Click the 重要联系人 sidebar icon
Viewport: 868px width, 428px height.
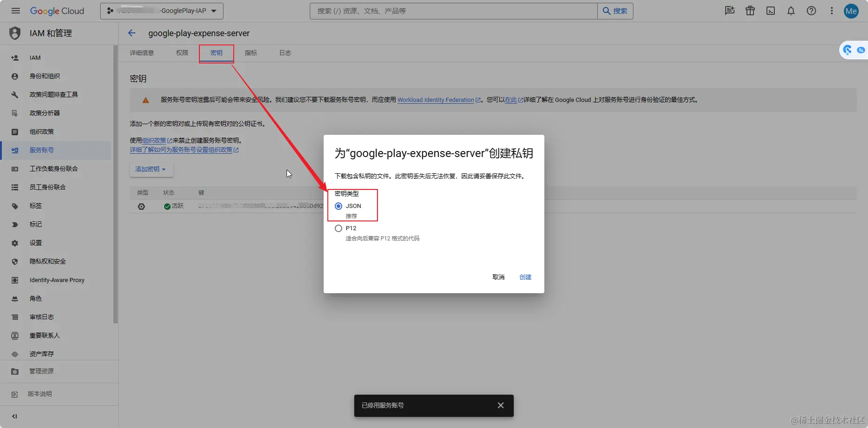click(15, 336)
